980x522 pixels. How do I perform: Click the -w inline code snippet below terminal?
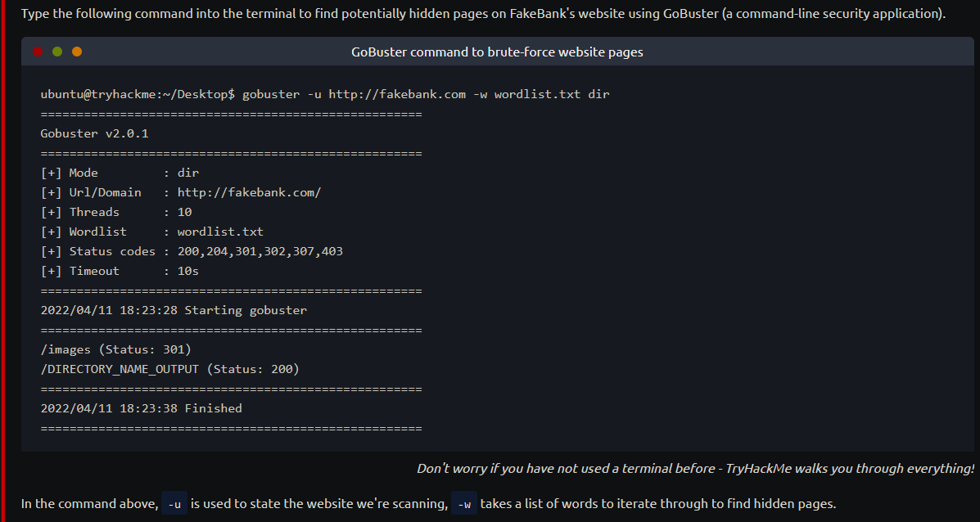(x=464, y=504)
